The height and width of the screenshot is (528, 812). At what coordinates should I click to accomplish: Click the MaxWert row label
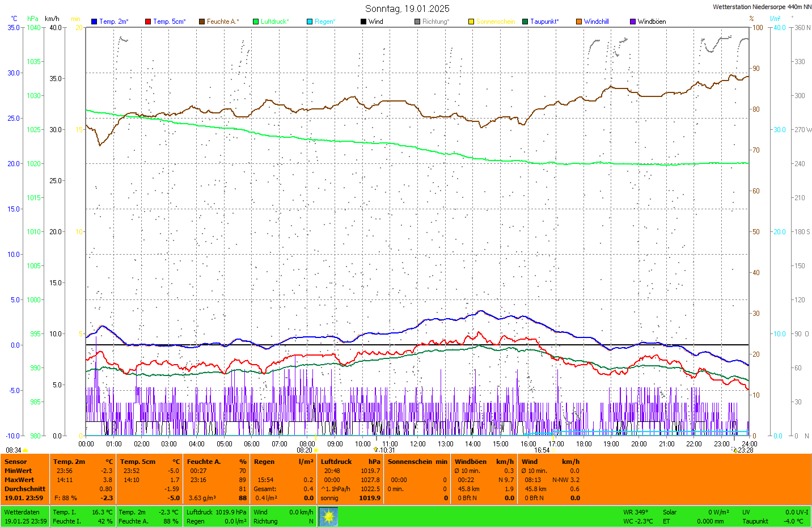coord(19,480)
